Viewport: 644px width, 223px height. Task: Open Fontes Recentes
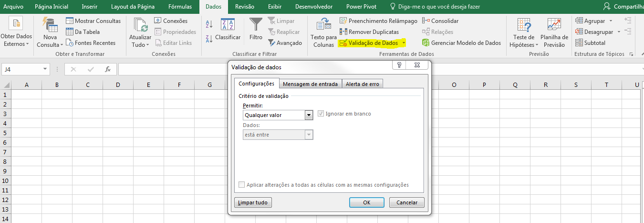click(91, 43)
